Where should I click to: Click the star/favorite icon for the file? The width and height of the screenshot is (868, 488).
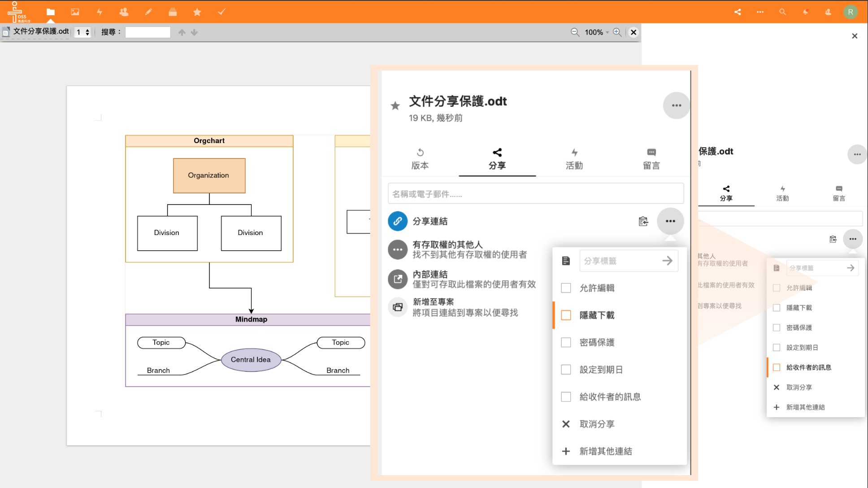(394, 105)
